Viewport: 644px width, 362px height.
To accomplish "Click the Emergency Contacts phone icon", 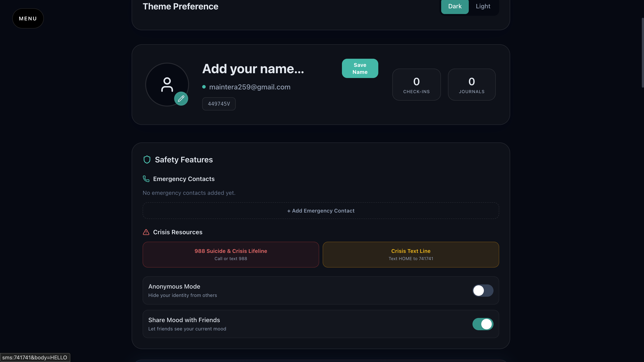I will (146, 179).
